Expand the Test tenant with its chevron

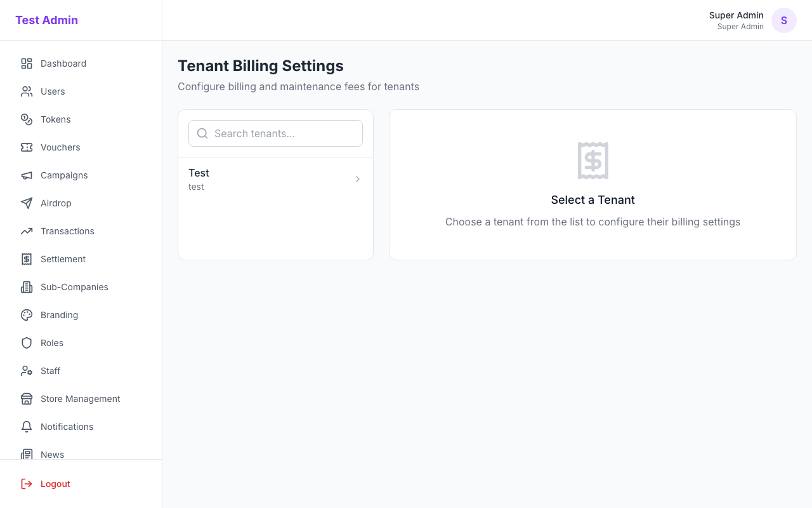pos(357,179)
